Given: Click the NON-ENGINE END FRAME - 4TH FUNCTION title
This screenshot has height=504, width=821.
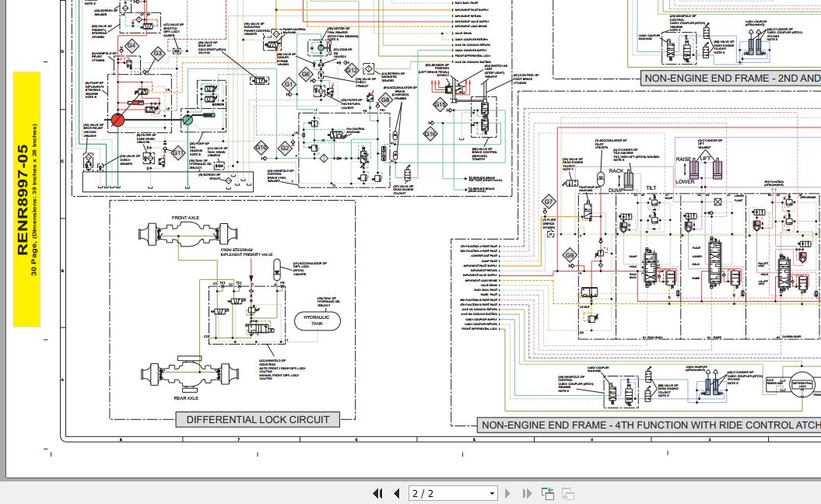Looking at the screenshot, I should click(x=650, y=425).
